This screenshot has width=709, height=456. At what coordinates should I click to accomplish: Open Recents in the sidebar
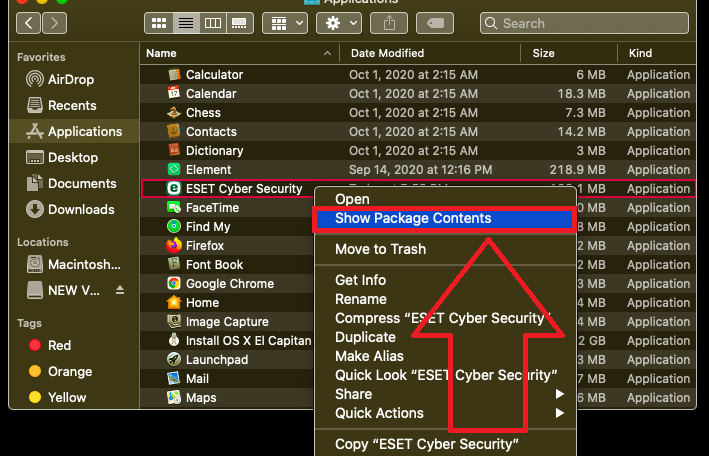(x=61, y=105)
